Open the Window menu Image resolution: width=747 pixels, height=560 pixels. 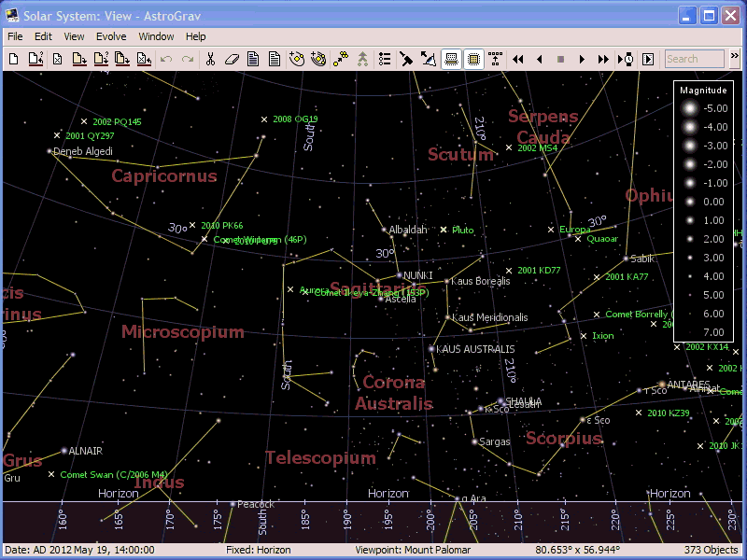[156, 36]
